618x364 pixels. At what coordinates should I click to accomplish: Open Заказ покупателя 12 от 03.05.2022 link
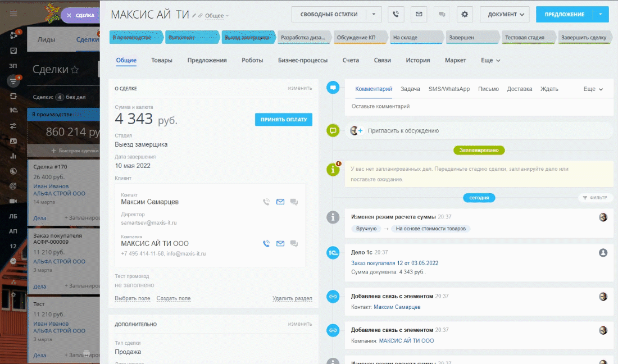point(394,263)
